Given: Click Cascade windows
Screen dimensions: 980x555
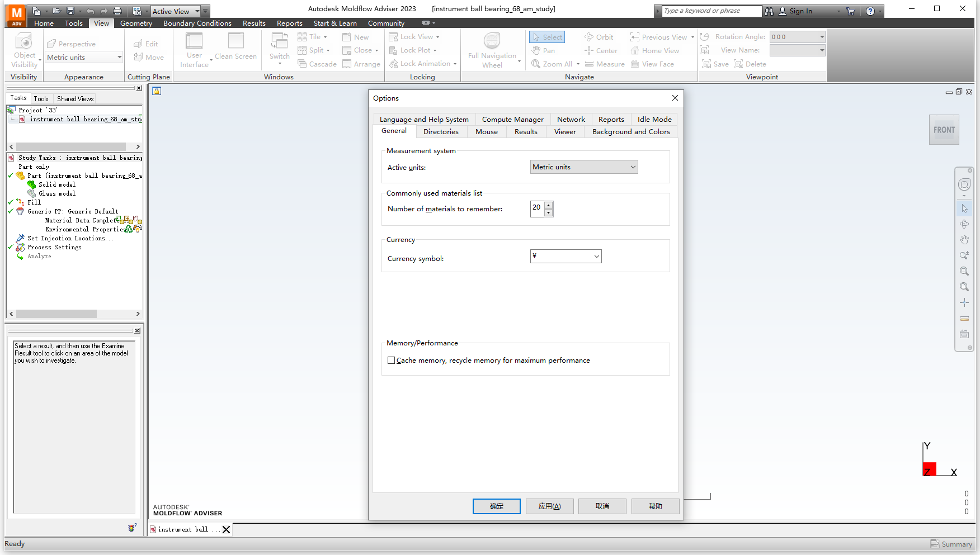Looking at the screenshot, I should pos(317,64).
